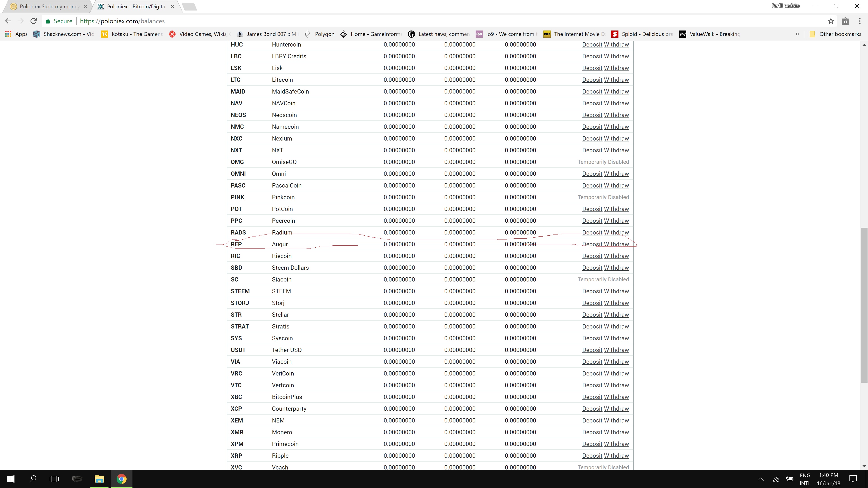The width and height of the screenshot is (868, 488).
Task: Close the Poloniex Stole my money tab
Action: (85, 6)
